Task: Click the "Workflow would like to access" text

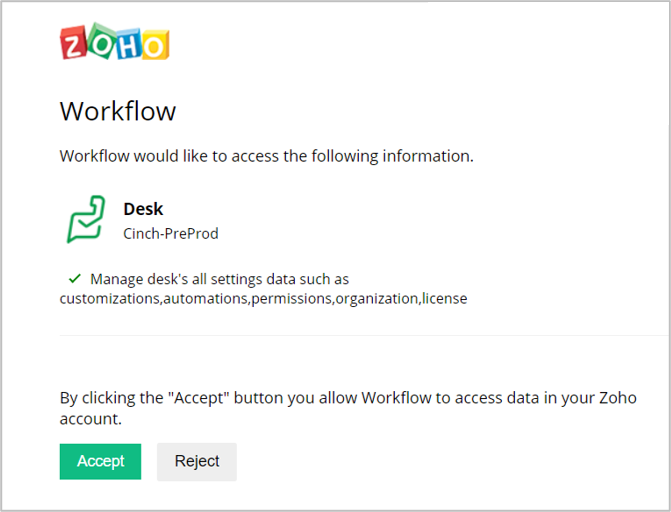Action: tap(266, 156)
